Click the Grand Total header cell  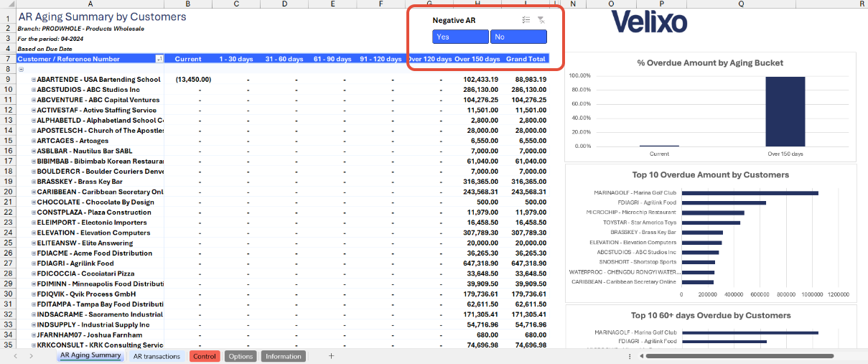[x=526, y=59]
